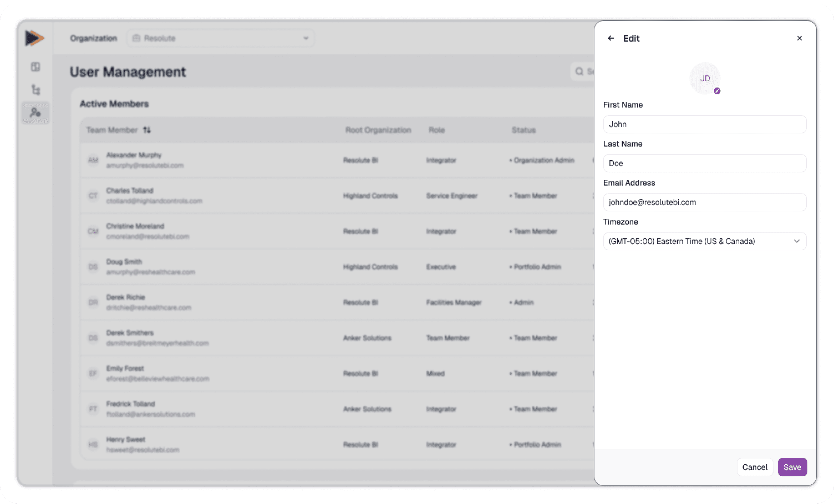Open the Timezone dropdown
The height and width of the screenshot is (504, 834).
tap(697, 241)
